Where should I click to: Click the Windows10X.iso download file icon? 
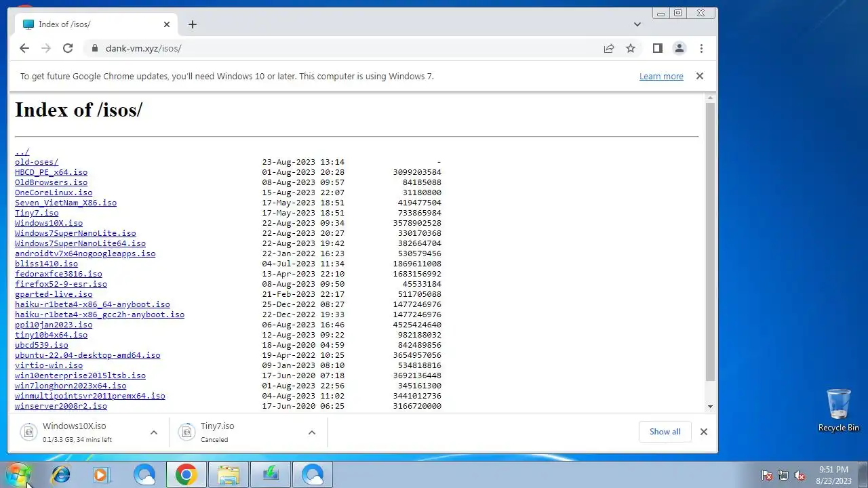click(x=28, y=432)
